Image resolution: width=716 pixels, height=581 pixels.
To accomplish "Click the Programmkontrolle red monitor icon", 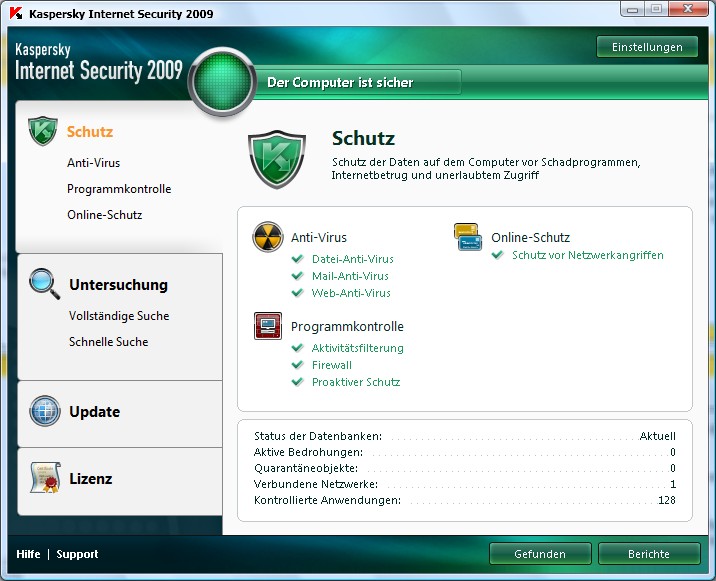I will click(x=268, y=326).
